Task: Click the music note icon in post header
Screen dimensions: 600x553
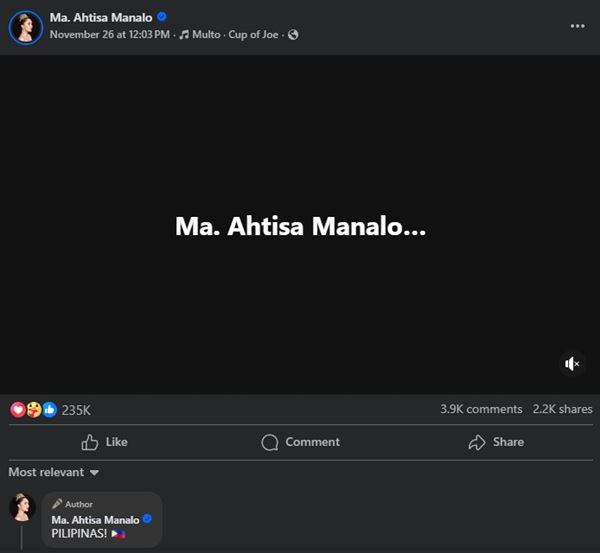Action: 184,35
